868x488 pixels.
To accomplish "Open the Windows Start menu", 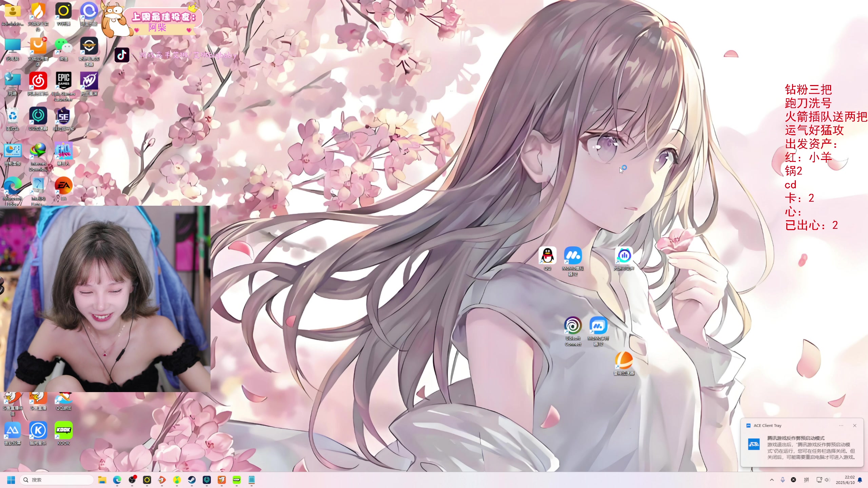I will pyautogui.click(x=11, y=480).
